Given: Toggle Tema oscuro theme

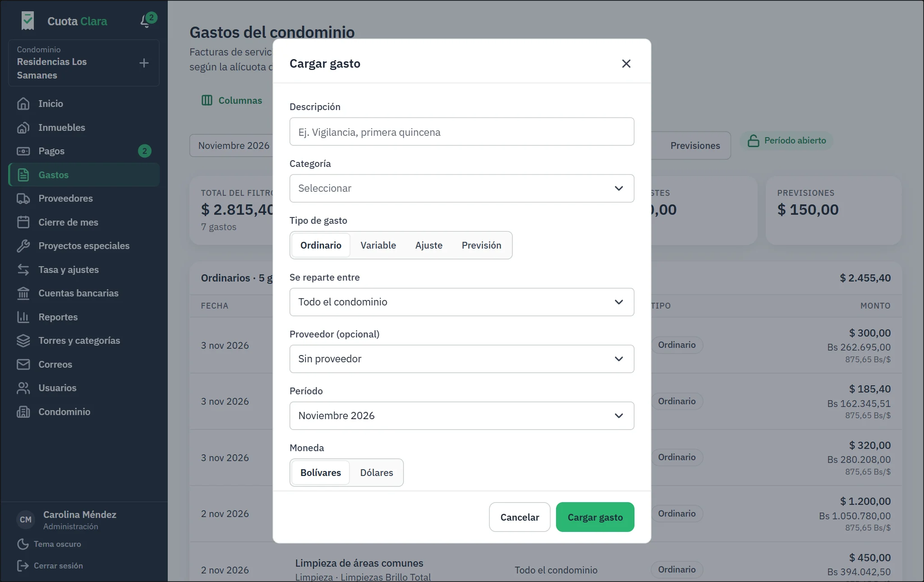Looking at the screenshot, I should (49, 544).
